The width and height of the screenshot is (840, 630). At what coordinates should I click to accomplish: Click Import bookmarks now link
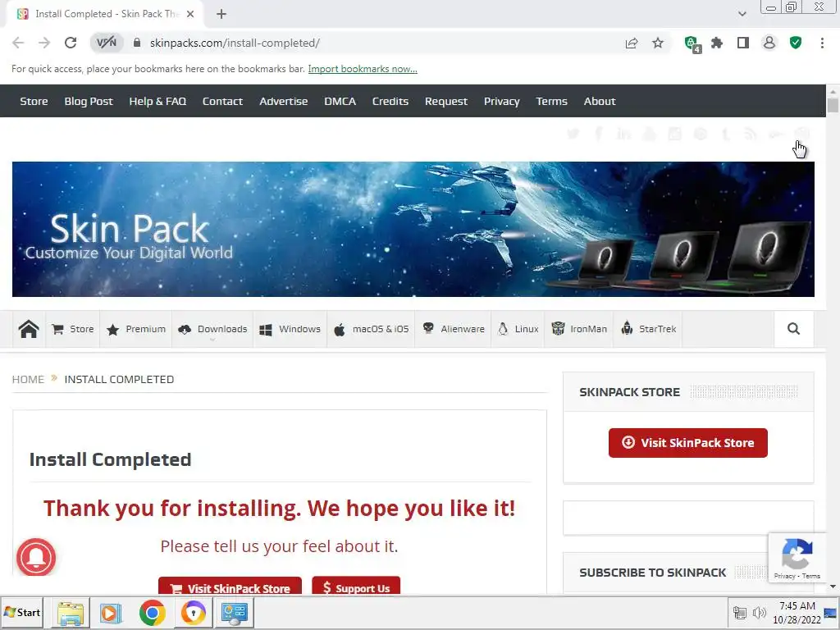[363, 69]
